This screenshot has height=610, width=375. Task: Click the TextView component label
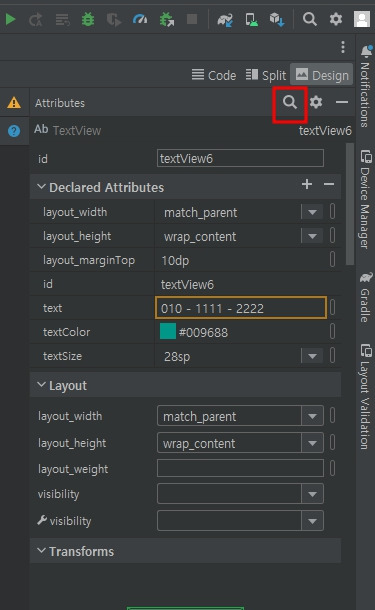77,130
